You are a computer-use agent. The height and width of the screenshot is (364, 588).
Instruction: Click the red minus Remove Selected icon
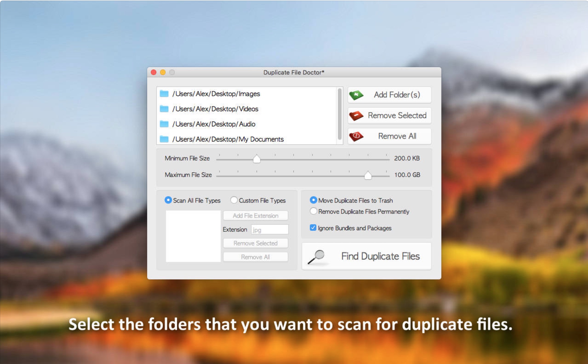[x=356, y=116]
